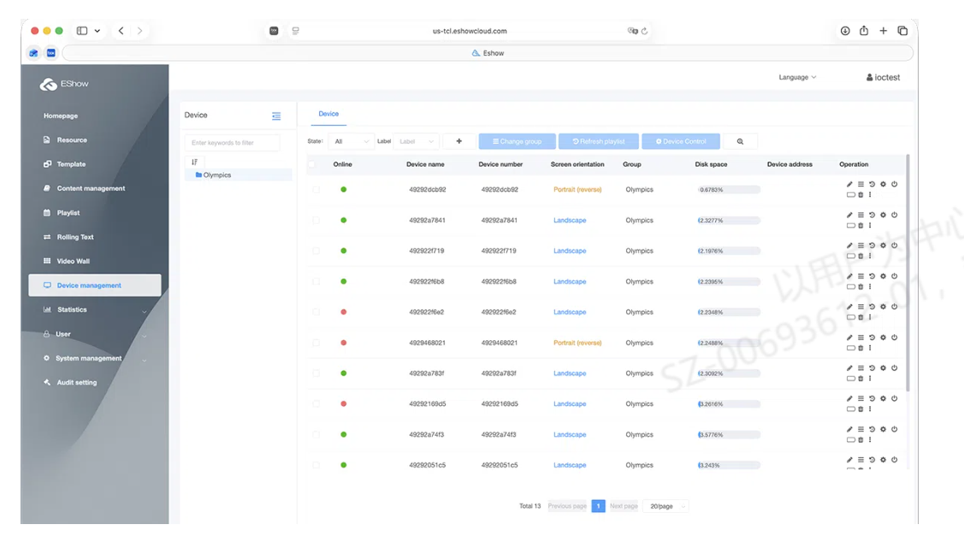Click the search magnifier button in the toolbar
This screenshot has height=560, width=964.
click(x=740, y=141)
